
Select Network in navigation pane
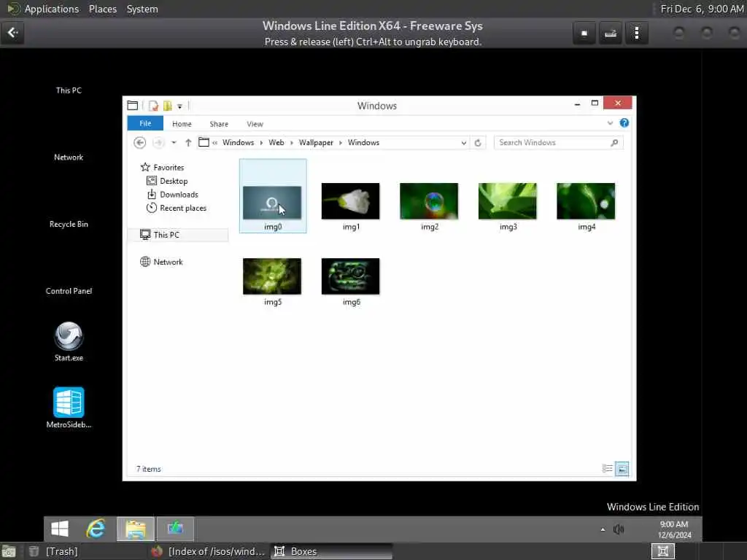(x=161, y=262)
